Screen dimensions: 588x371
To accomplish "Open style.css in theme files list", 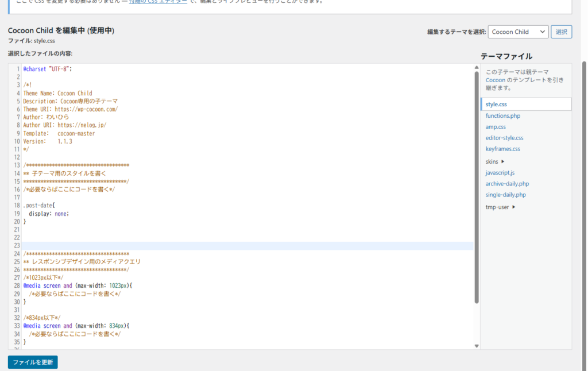I will [x=496, y=105].
